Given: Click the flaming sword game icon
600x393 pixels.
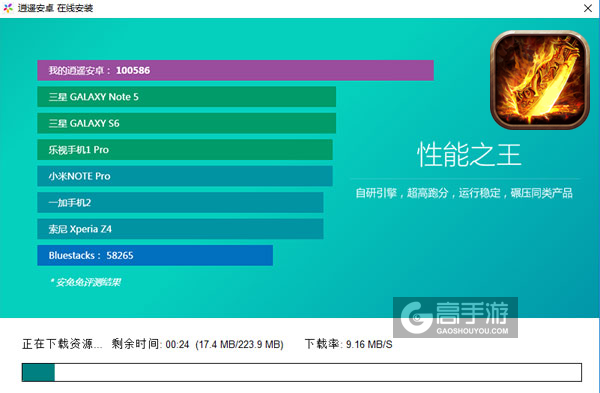Looking at the screenshot, I should pyautogui.click(x=540, y=80).
